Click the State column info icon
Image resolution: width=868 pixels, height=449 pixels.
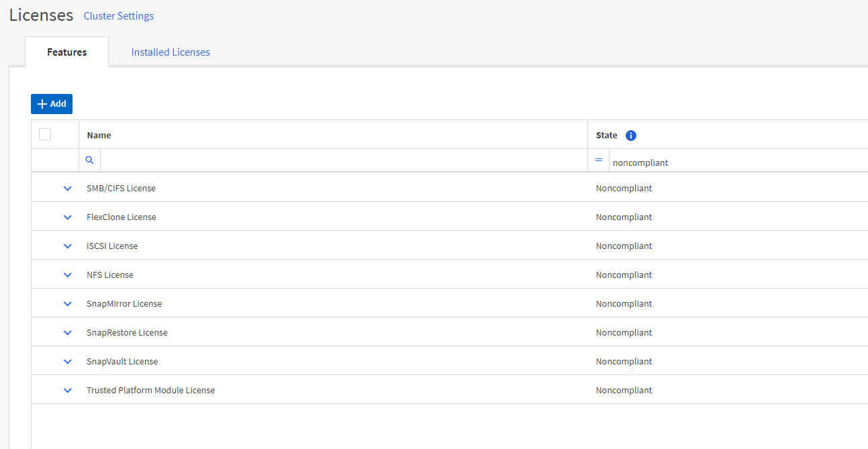[630, 136]
